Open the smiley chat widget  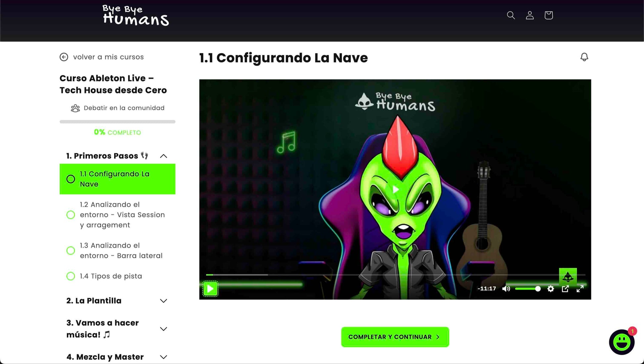621,342
